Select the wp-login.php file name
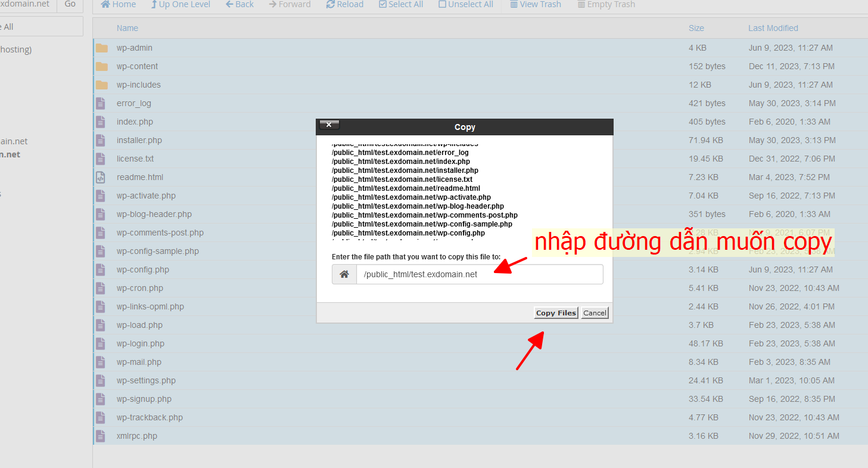 tap(141, 343)
